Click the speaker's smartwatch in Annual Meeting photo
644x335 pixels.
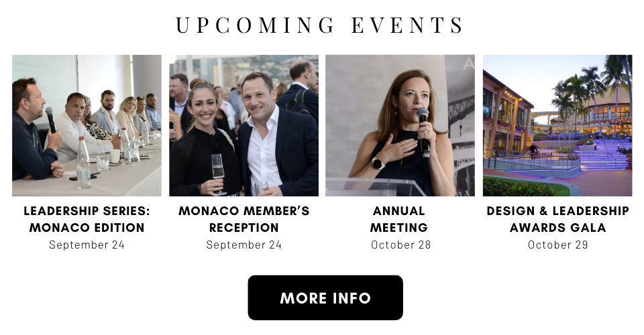coord(377,163)
